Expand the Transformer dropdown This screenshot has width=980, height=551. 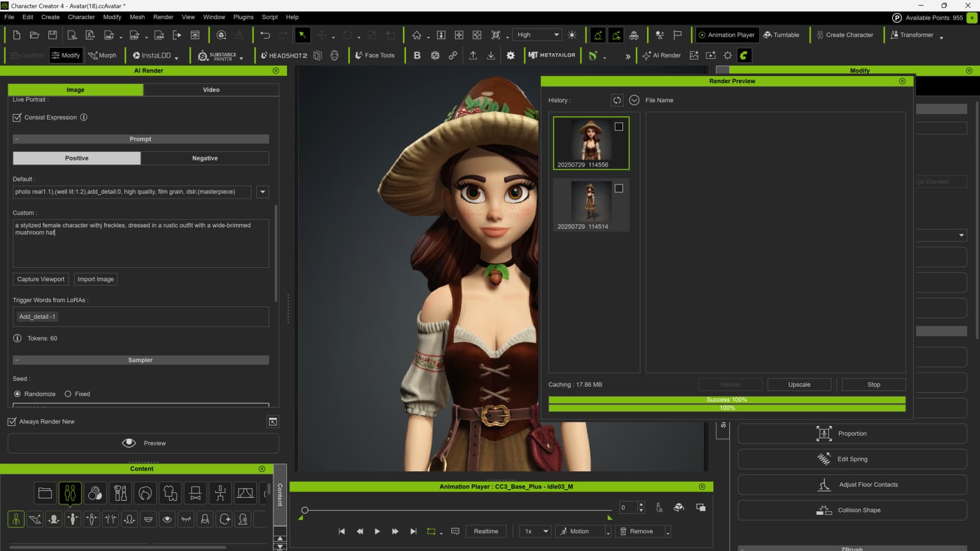[941, 37]
